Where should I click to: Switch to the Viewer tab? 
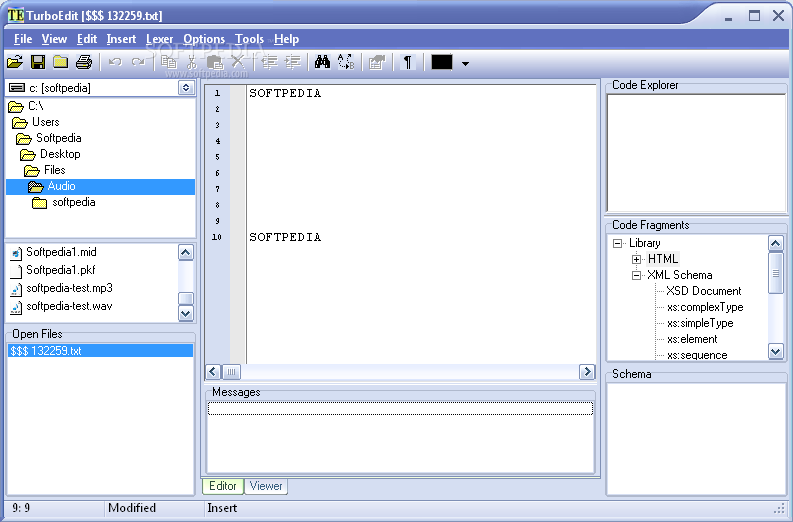click(266, 486)
